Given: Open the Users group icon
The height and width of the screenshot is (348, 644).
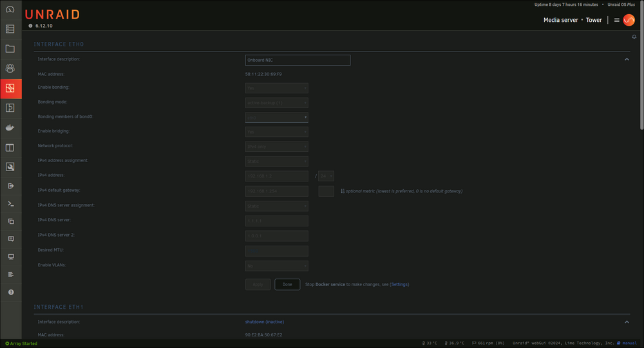Looking at the screenshot, I should [10, 68].
